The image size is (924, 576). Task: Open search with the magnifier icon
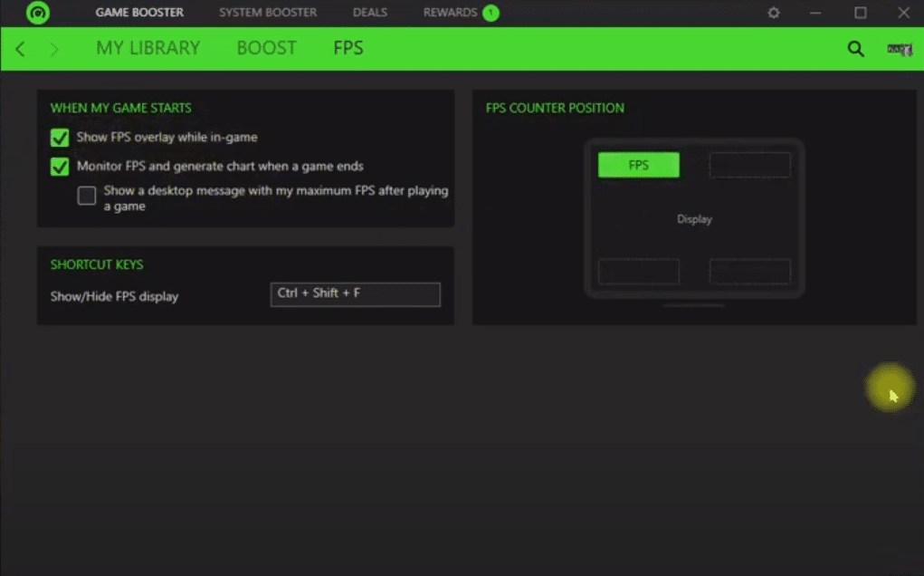(x=855, y=48)
